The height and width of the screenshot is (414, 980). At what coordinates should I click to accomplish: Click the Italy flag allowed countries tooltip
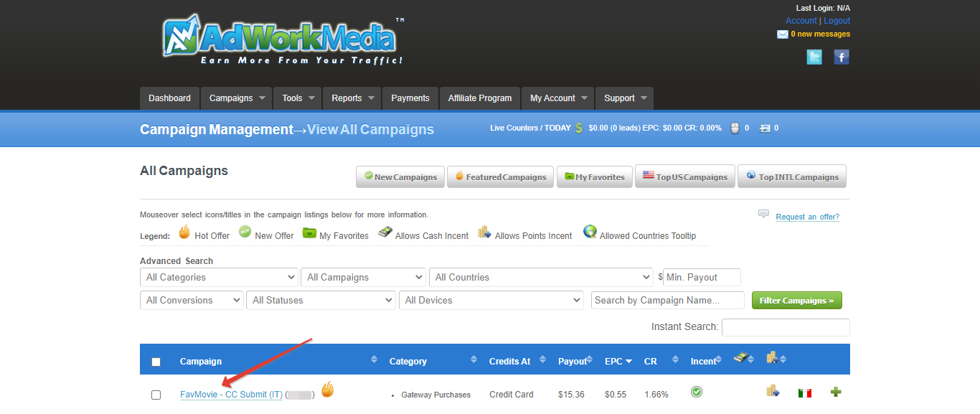pyautogui.click(x=804, y=392)
